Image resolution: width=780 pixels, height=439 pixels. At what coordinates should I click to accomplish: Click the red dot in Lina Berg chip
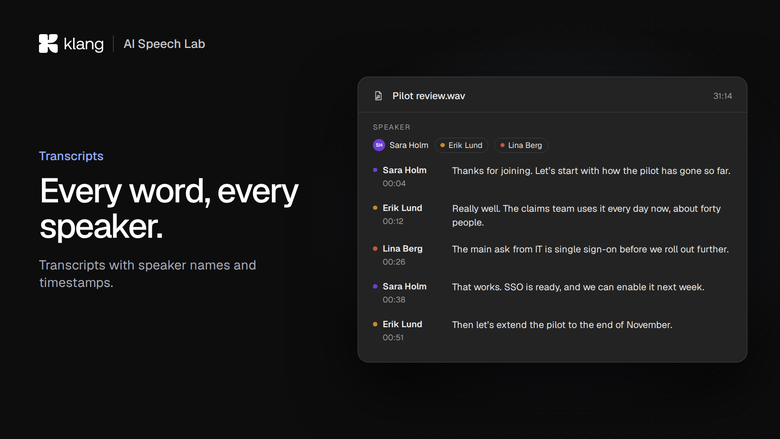(x=502, y=145)
